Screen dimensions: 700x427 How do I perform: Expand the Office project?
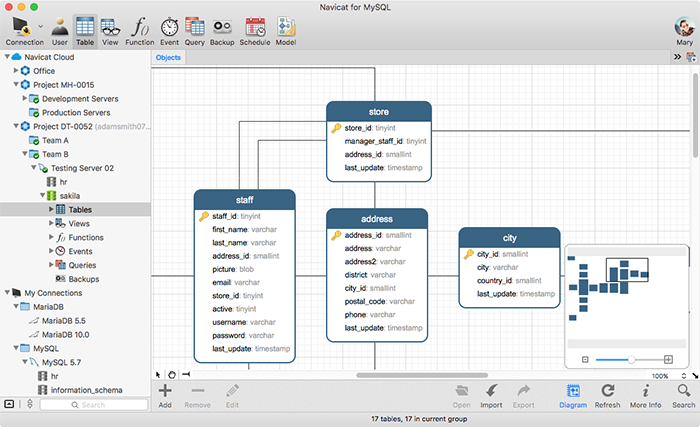[16, 71]
